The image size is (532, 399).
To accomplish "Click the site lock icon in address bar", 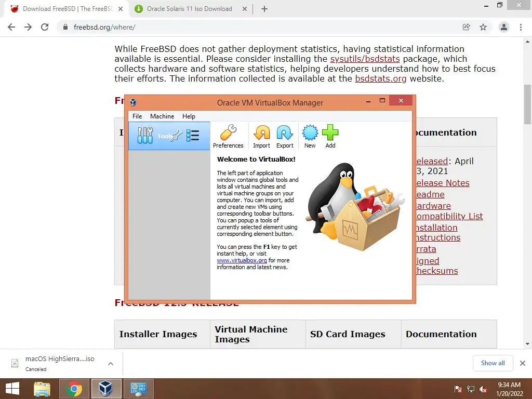I will tap(65, 27).
